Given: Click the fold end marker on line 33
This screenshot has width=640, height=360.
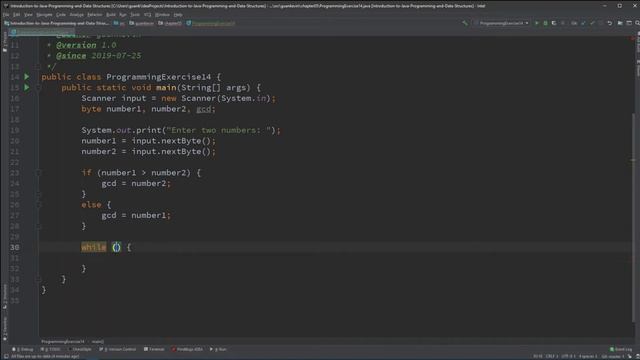Looking at the screenshot, I should click(x=39, y=279).
